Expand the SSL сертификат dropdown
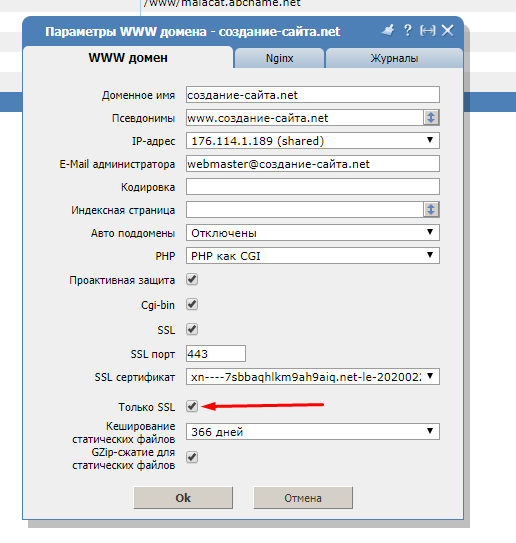 point(313,376)
